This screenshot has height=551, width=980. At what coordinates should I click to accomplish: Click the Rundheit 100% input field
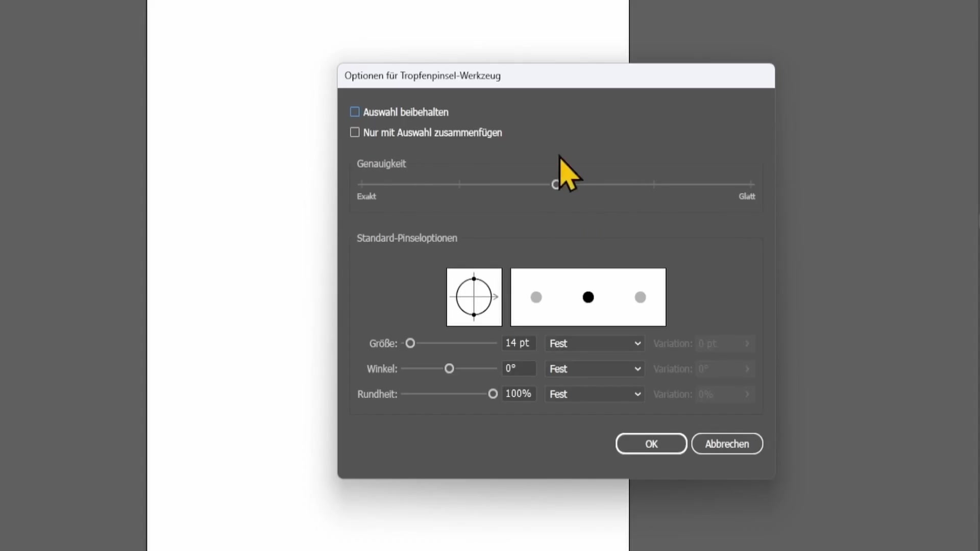[519, 394]
